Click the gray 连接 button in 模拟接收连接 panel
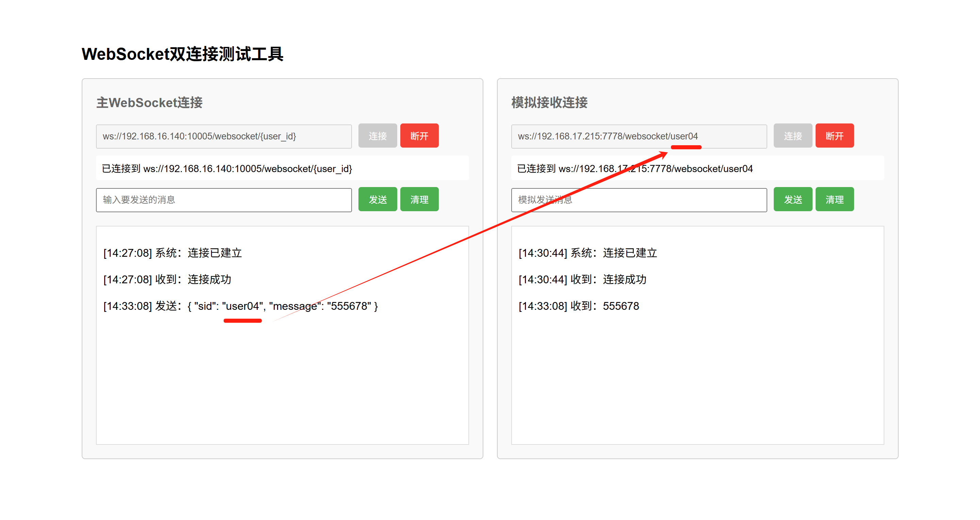The width and height of the screenshot is (980, 520). pyautogui.click(x=793, y=136)
